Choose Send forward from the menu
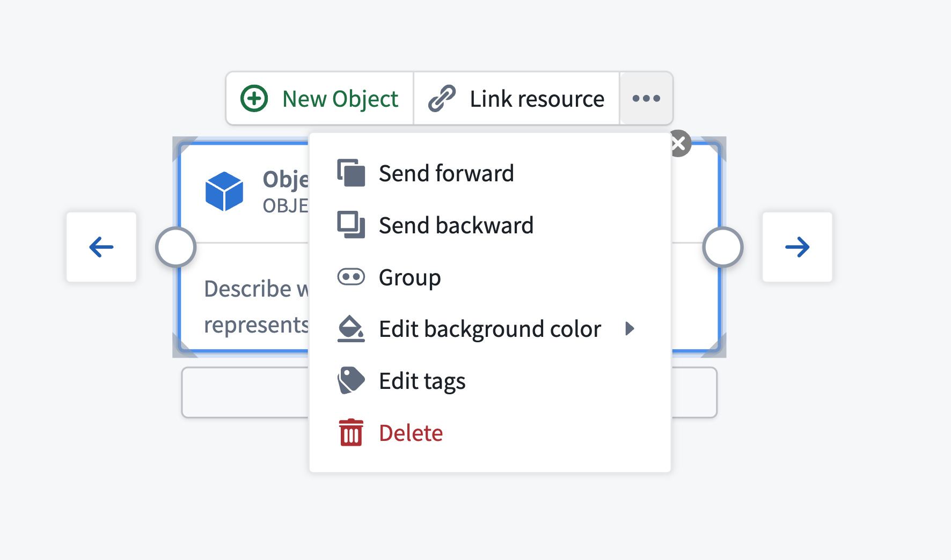This screenshot has height=560, width=951. 489,173
